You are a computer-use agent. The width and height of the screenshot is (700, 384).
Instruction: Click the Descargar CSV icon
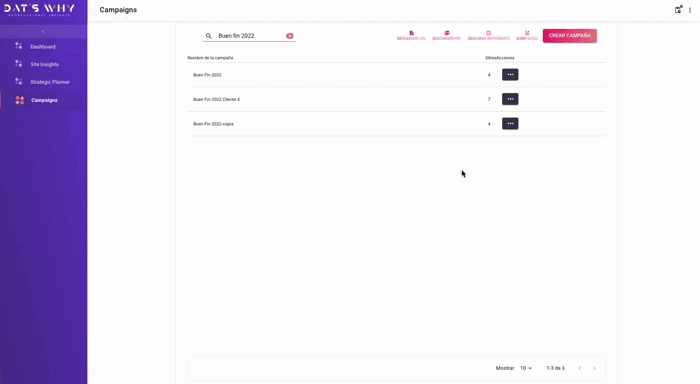(411, 33)
